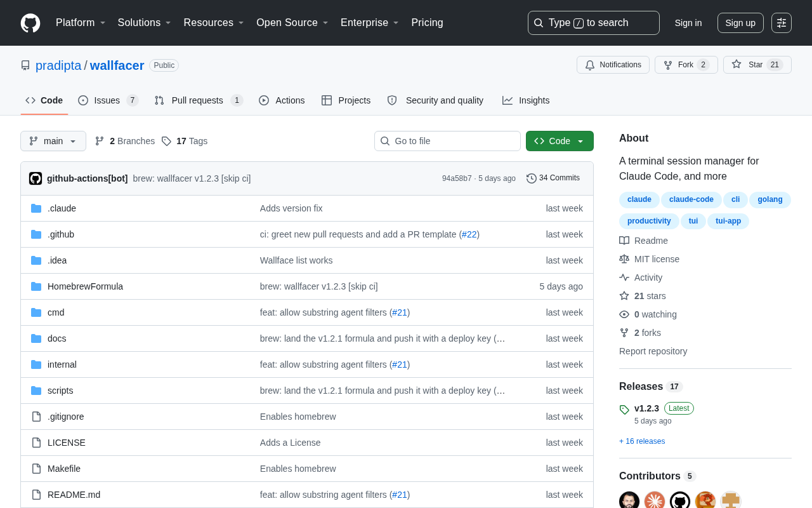812x508 pixels.
Task: Click the .github folder icon
Action: 36,234
